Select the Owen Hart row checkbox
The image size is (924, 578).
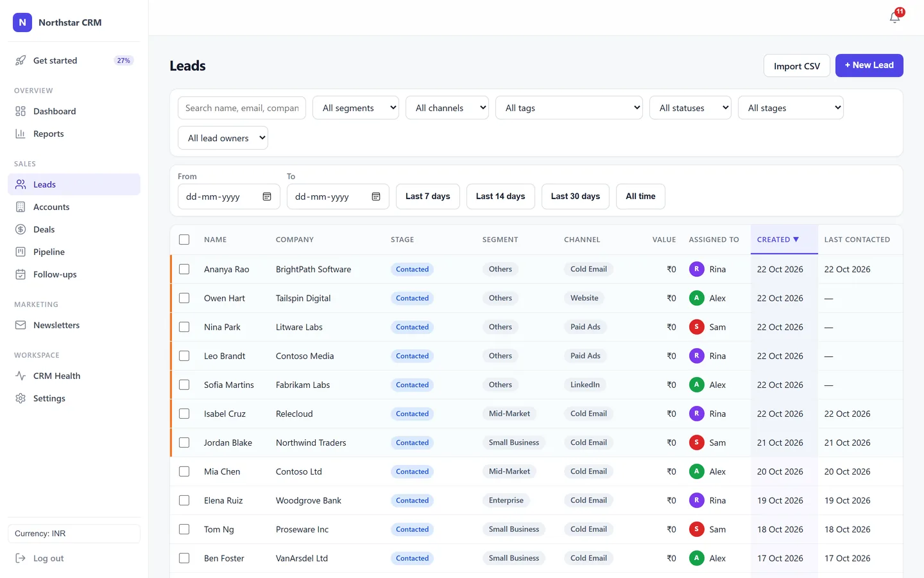[x=184, y=298]
